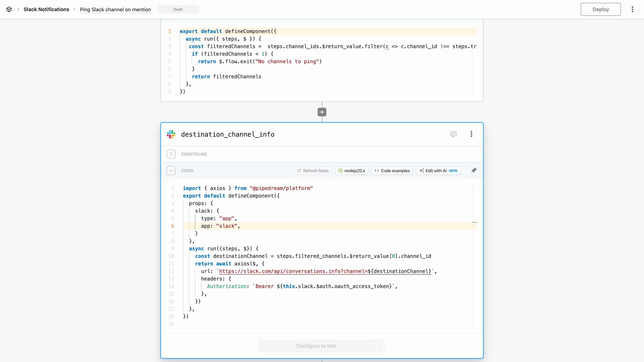
Task: Click the Deploy button
Action: (x=601, y=9)
